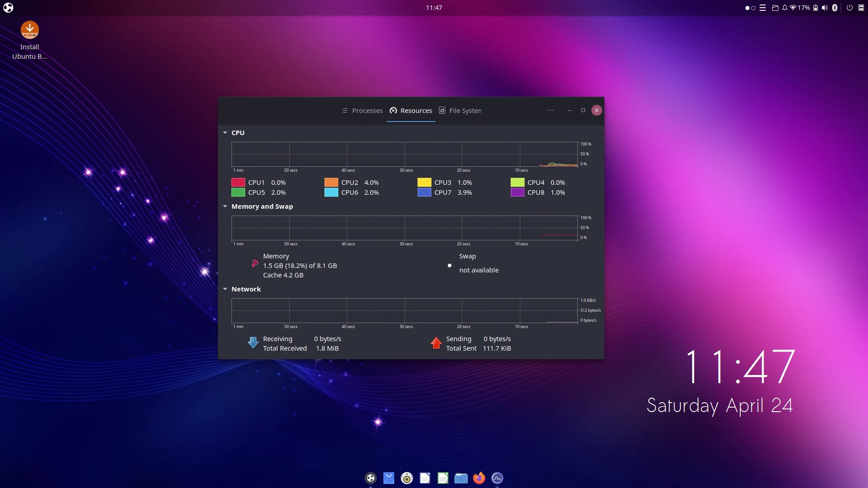The image size is (868, 488).
Task: Collapse the Network section
Action: point(225,289)
